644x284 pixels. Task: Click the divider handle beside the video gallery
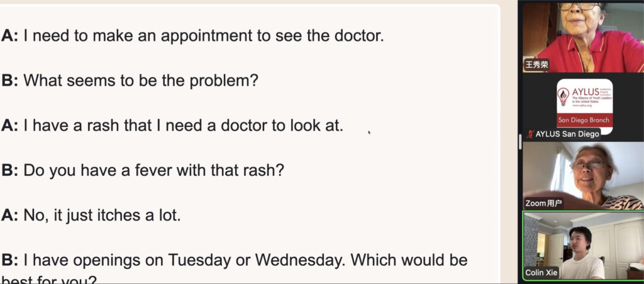519,142
